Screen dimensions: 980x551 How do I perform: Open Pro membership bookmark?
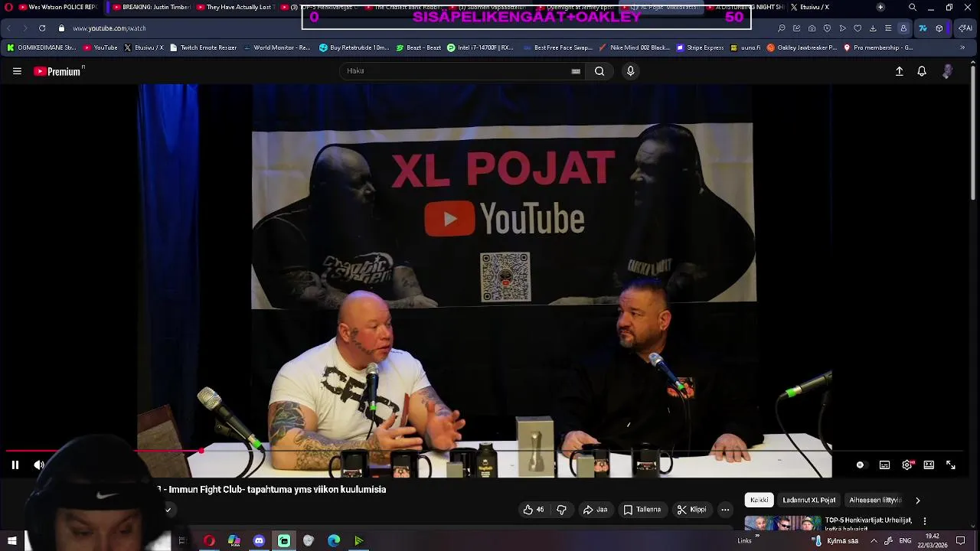click(x=877, y=47)
